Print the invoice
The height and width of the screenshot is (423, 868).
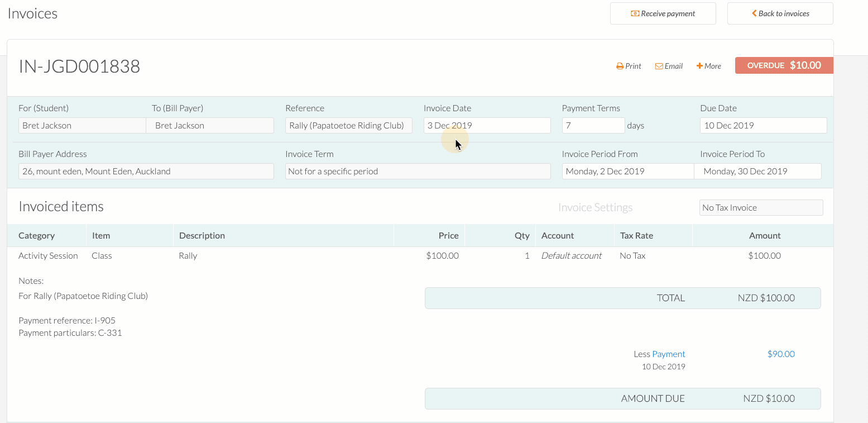pos(629,66)
